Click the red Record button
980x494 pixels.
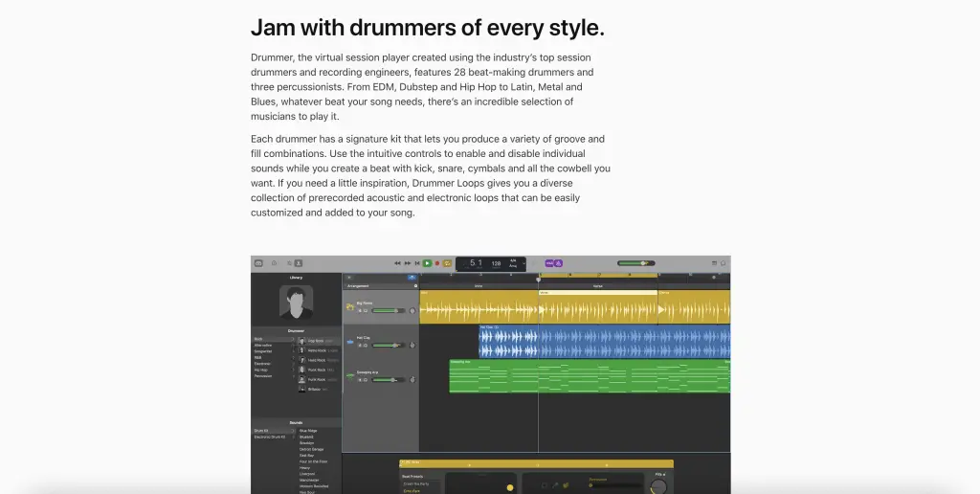(x=437, y=263)
